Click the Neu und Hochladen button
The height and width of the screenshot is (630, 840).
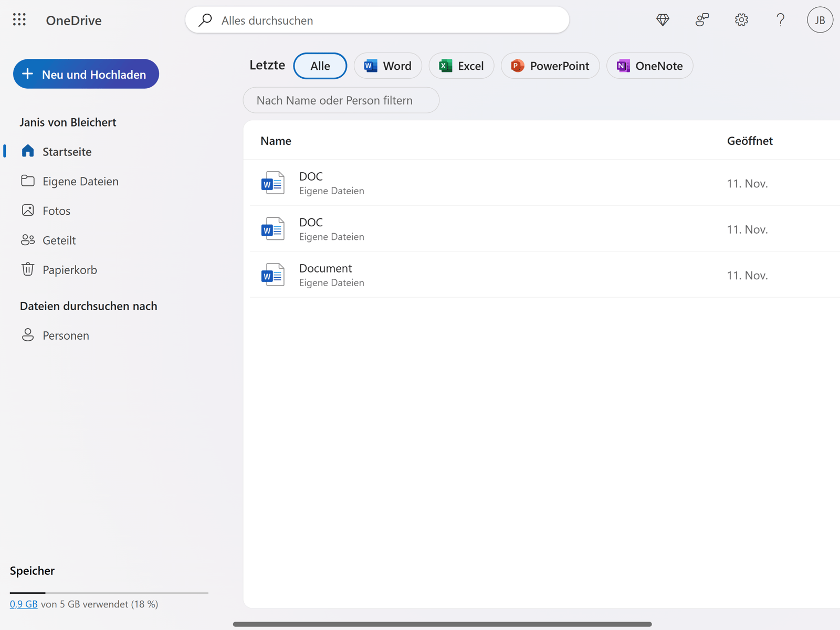click(86, 74)
